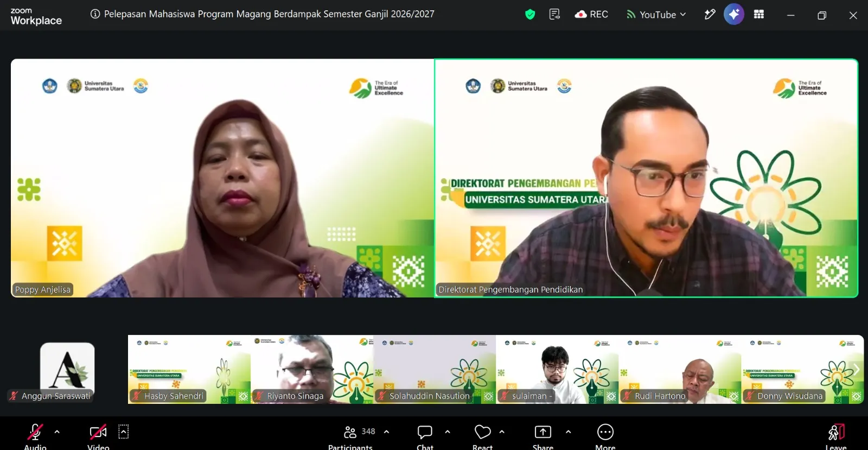
Task: Expand audio settings arrow
Action: [x=57, y=432]
